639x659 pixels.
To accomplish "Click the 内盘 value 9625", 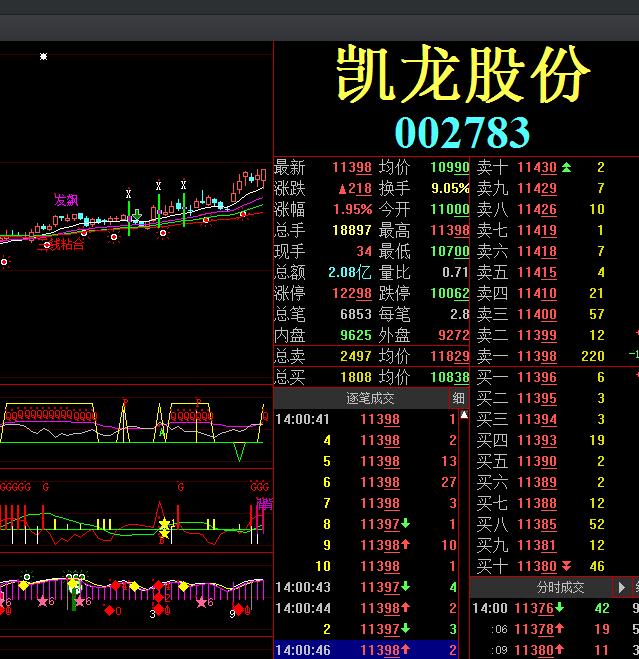I will tap(356, 335).
